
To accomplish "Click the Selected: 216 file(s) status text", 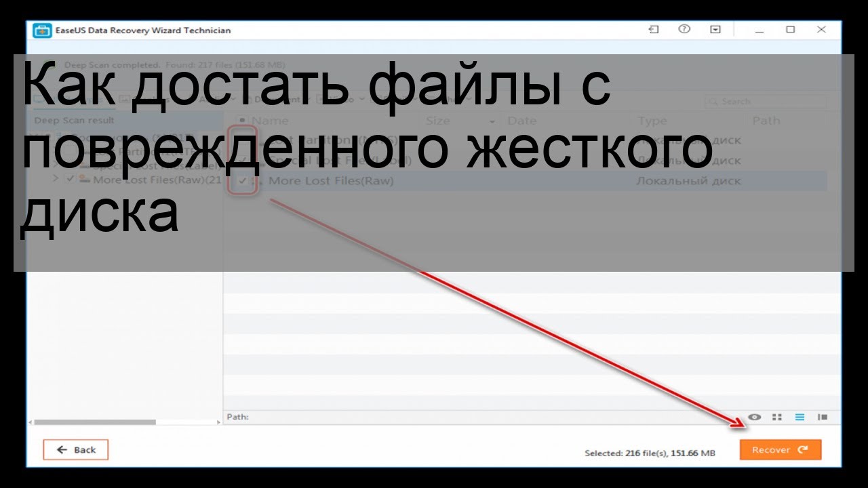I will tap(650, 453).
